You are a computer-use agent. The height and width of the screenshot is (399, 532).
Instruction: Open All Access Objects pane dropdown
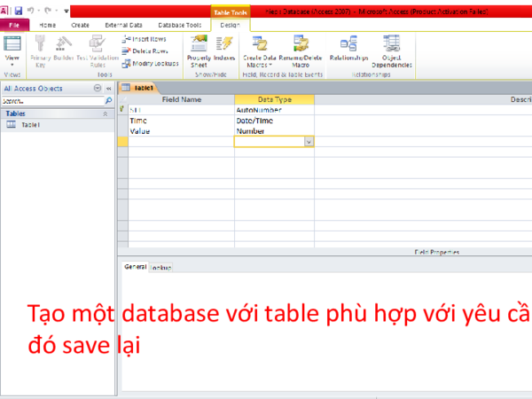click(x=98, y=89)
